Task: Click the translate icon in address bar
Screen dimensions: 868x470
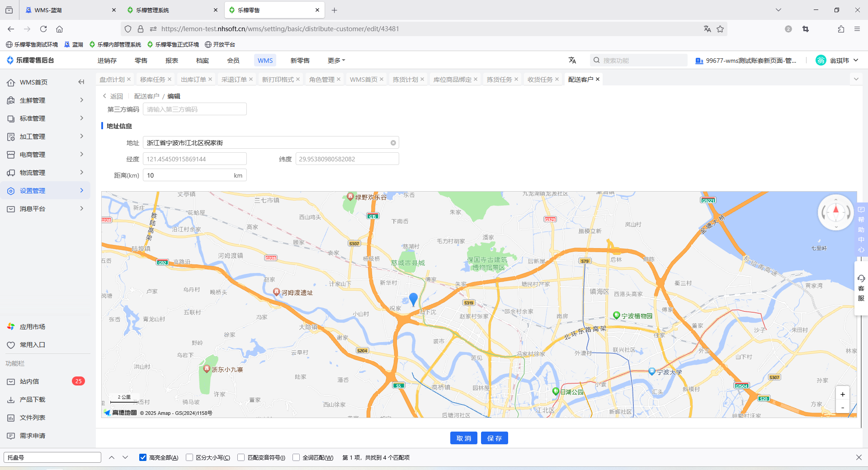Action: point(708,29)
